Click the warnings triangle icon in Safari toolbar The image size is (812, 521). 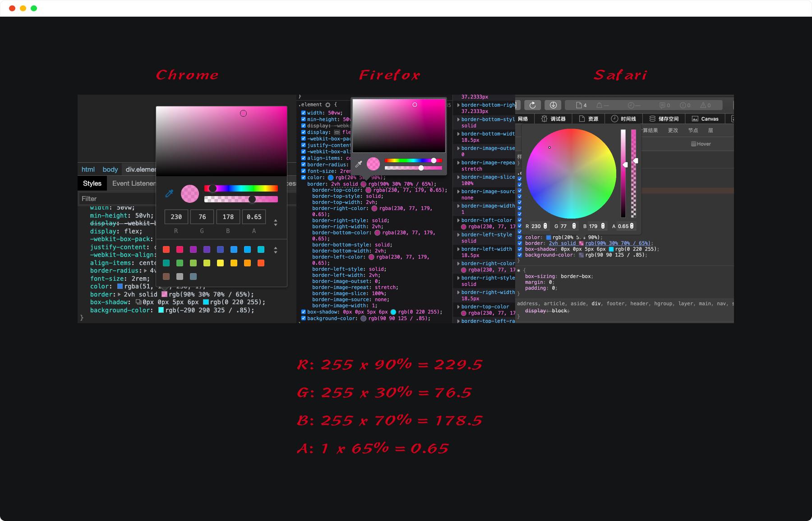703,105
